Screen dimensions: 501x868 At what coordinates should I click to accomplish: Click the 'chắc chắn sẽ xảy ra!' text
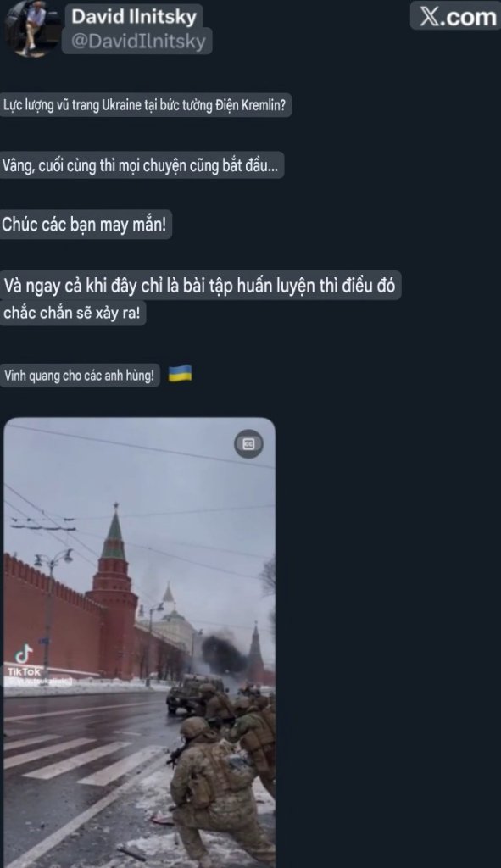tap(72, 313)
